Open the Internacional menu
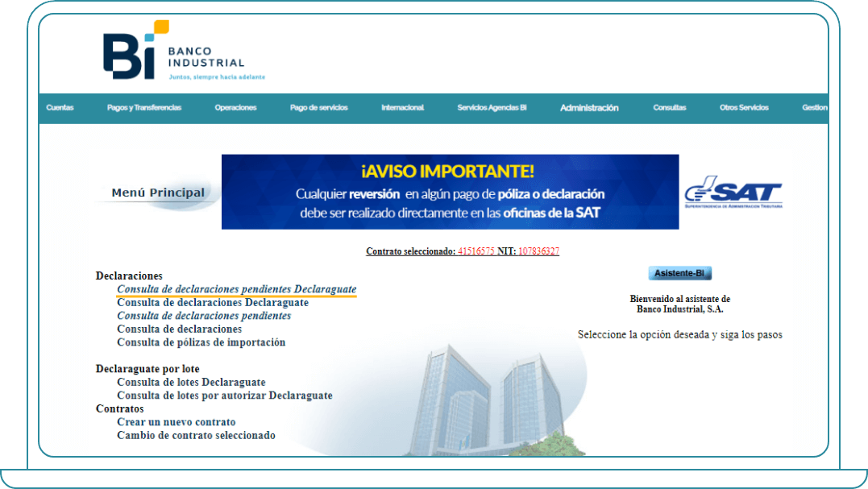The image size is (868, 489). pyautogui.click(x=402, y=108)
